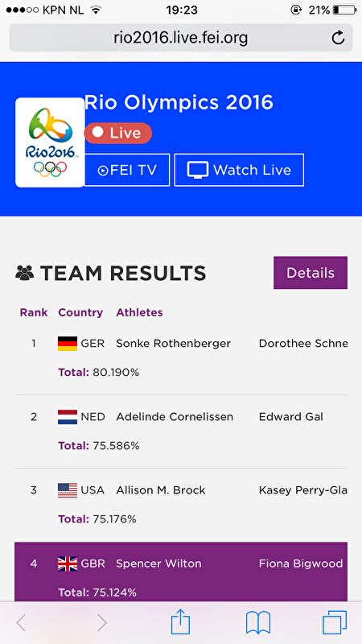Image resolution: width=362 pixels, height=644 pixels.
Task: Select Germany flag in rank 1 row
Action: coord(68,344)
